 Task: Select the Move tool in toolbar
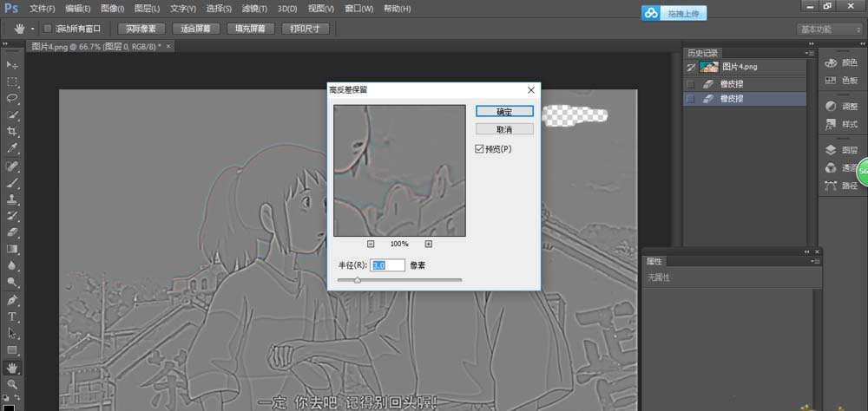tap(12, 65)
